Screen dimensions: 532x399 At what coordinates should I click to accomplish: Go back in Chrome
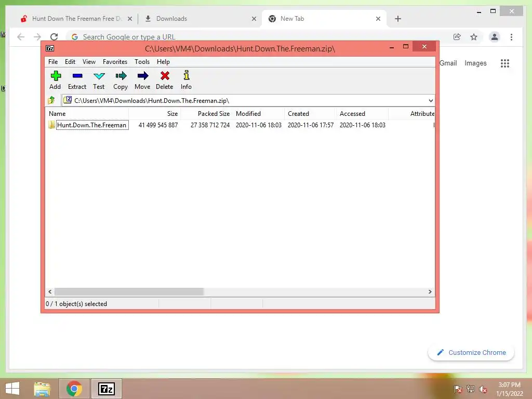tap(21, 37)
